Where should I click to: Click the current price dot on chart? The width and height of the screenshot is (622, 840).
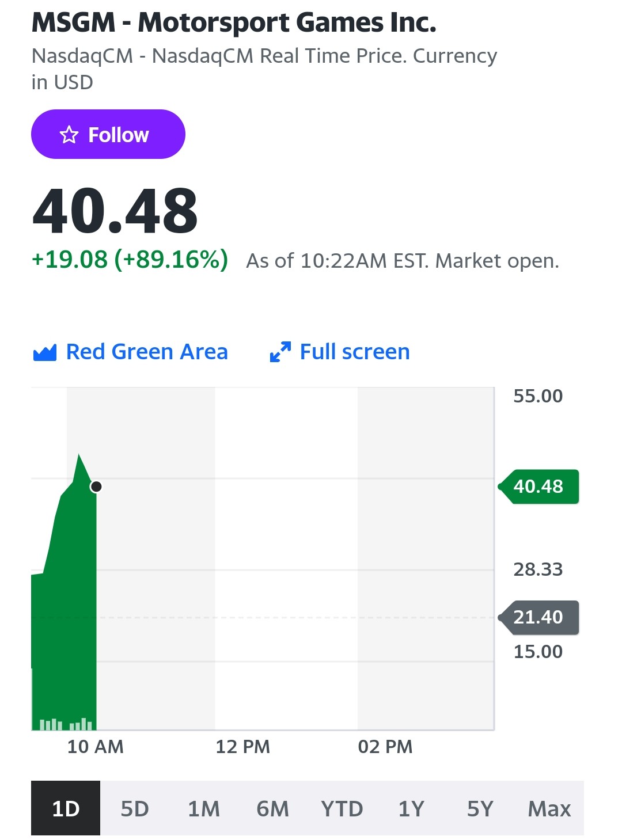pos(96,486)
